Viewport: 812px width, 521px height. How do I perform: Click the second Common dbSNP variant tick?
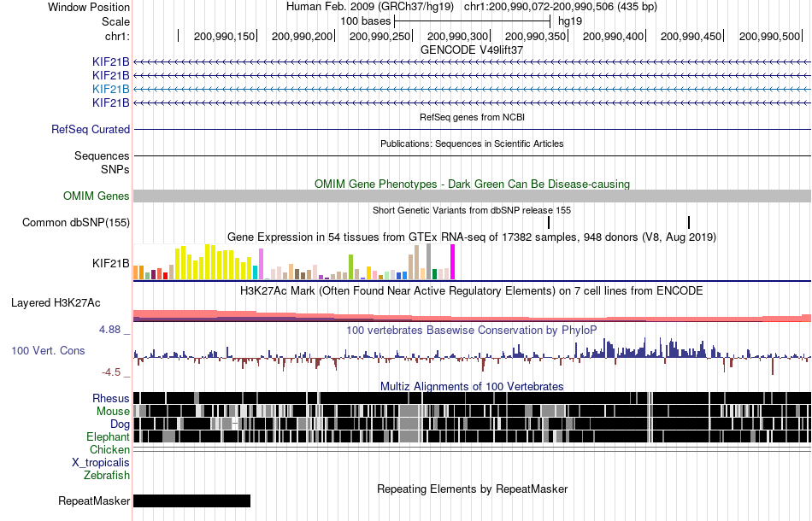click(689, 222)
